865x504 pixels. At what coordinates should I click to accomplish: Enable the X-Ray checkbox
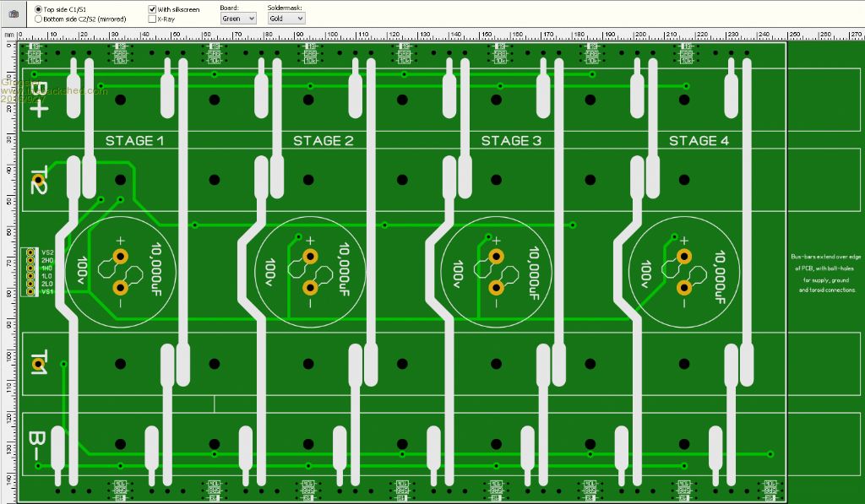152,18
